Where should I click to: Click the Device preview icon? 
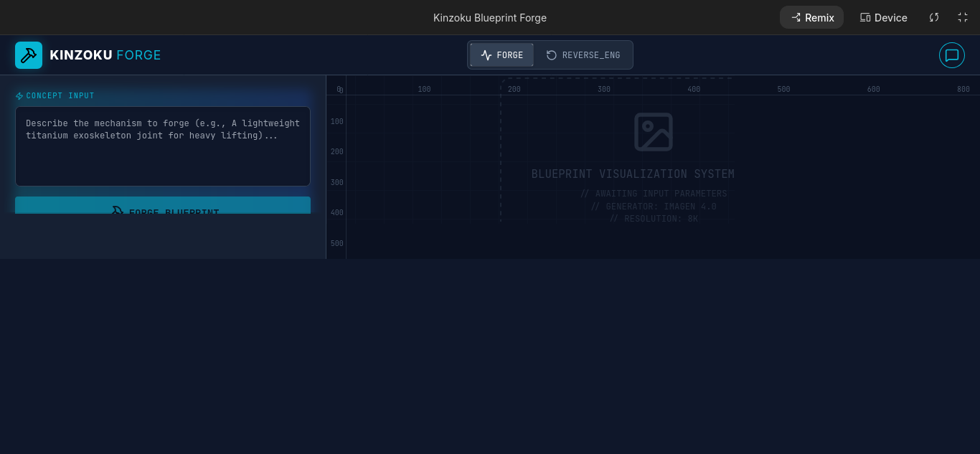coord(865,17)
